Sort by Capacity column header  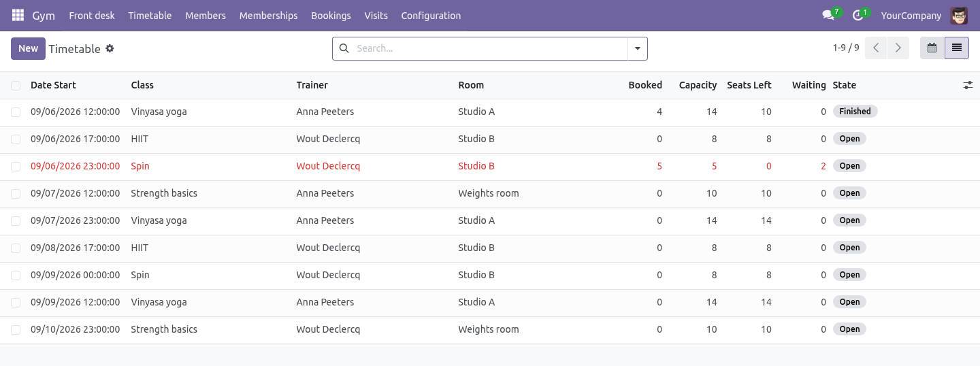(x=698, y=85)
